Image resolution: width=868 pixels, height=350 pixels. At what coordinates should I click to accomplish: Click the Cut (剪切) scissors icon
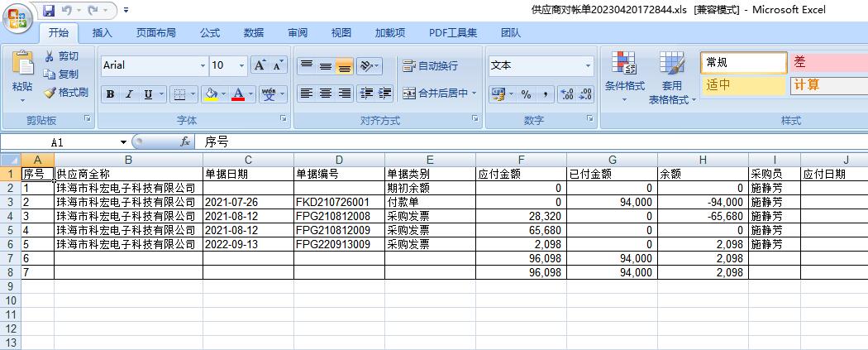(x=50, y=56)
